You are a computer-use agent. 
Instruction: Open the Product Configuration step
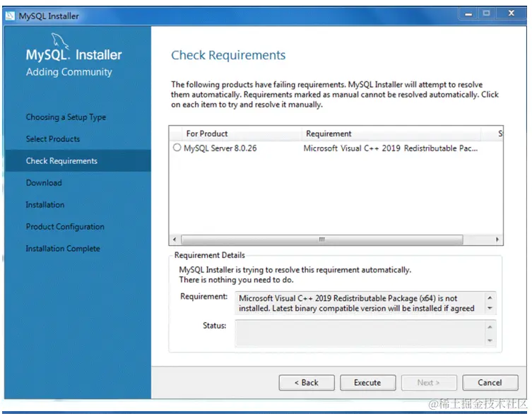pyautogui.click(x=65, y=227)
